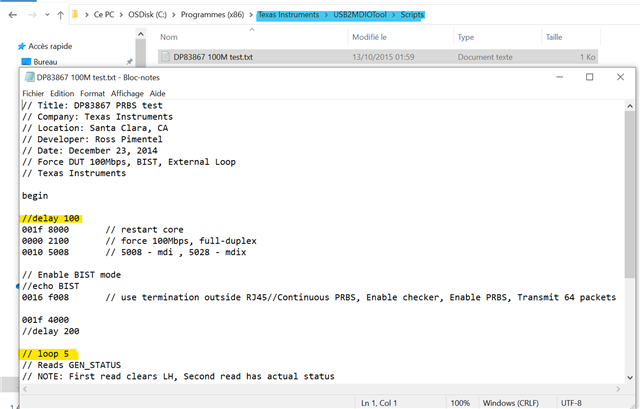
Task: Click '// Title: DP83867 PRBS test' line
Action: [92, 105]
